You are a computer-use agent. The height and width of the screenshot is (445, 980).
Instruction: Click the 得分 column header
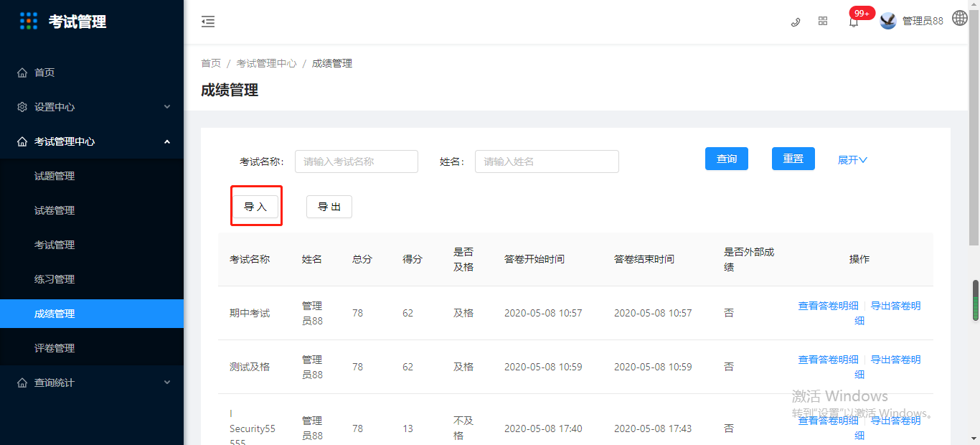pyautogui.click(x=413, y=259)
